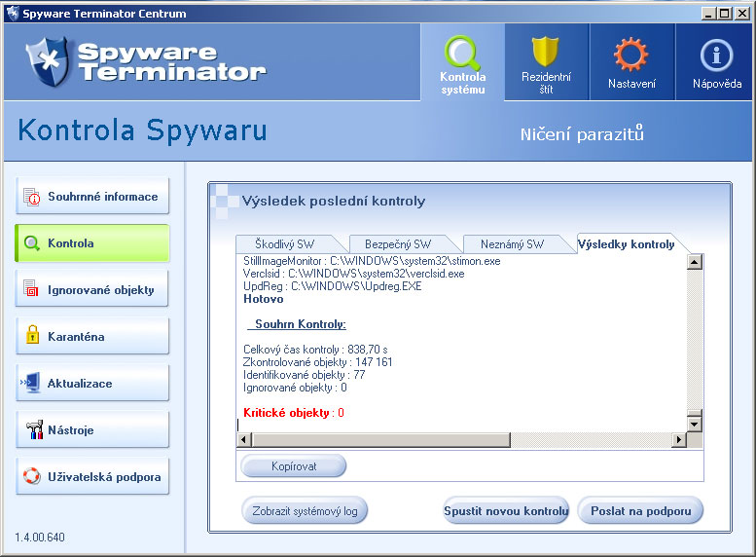This screenshot has width=756, height=557.
Task: Click the horizontal scrollbar left arrow
Action: point(244,440)
